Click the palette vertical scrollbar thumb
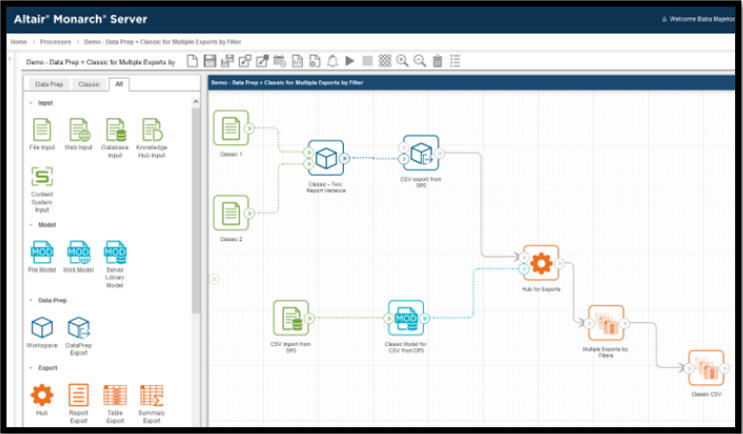This screenshot has height=434, width=743. coord(196,210)
